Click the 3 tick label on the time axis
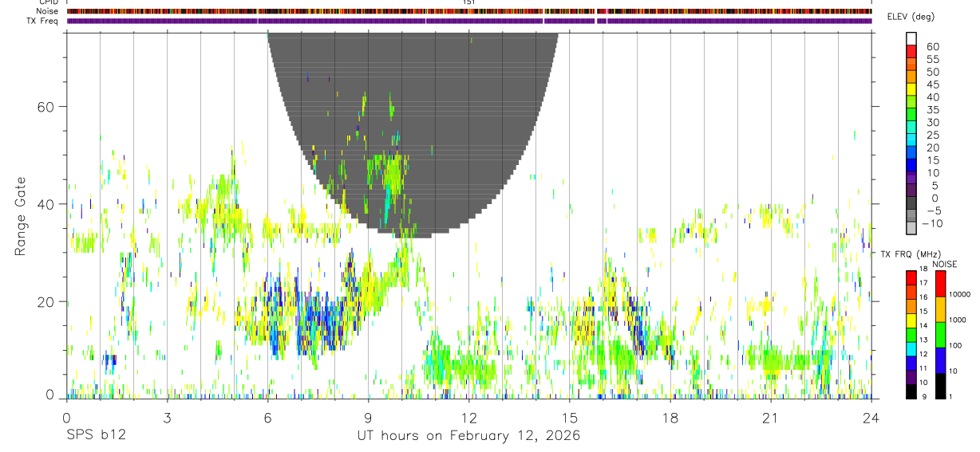The image size is (980, 452). [x=167, y=418]
